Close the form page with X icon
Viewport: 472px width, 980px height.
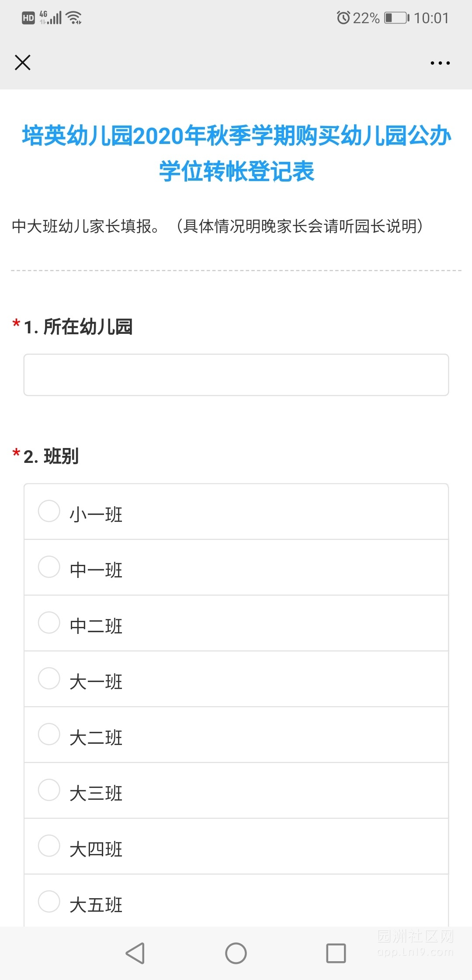click(23, 63)
